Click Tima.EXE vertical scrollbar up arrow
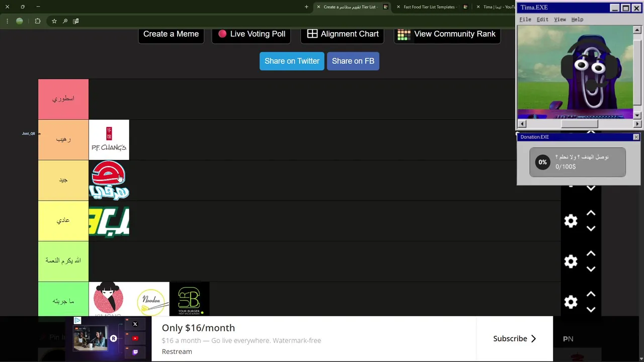The height and width of the screenshot is (362, 644). 637,30
